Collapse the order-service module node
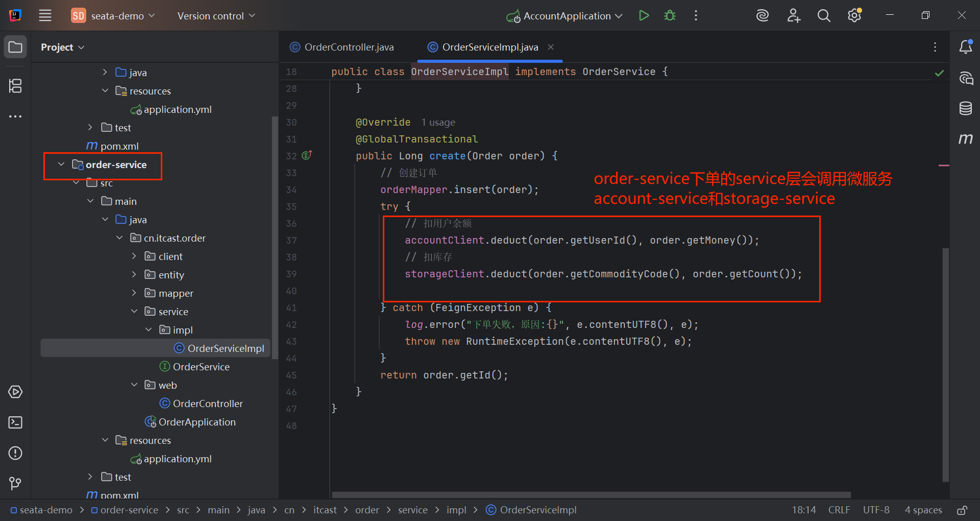 tap(61, 164)
